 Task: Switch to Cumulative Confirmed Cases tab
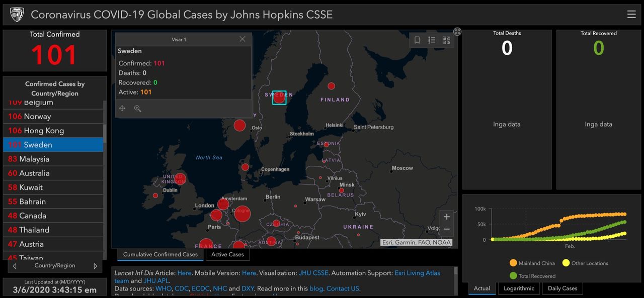160,254
